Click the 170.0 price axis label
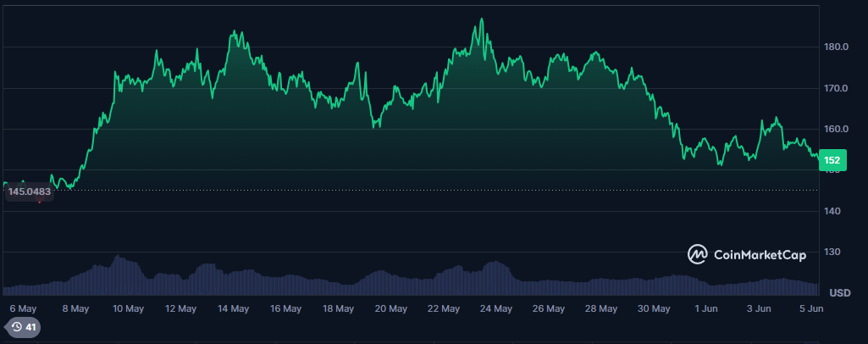868x344 pixels. point(837,88)
